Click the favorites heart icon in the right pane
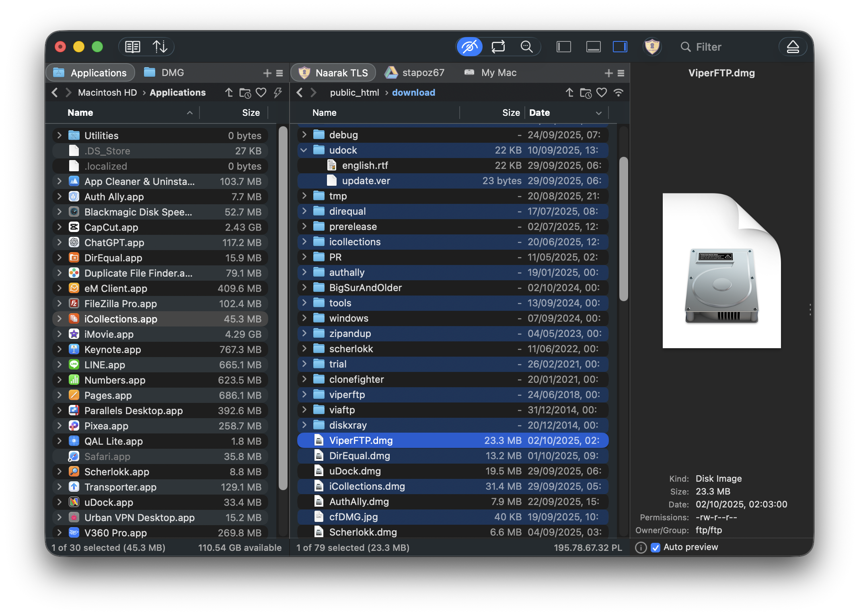This screenshot has height=616, width=859. [x=602, y=93]
